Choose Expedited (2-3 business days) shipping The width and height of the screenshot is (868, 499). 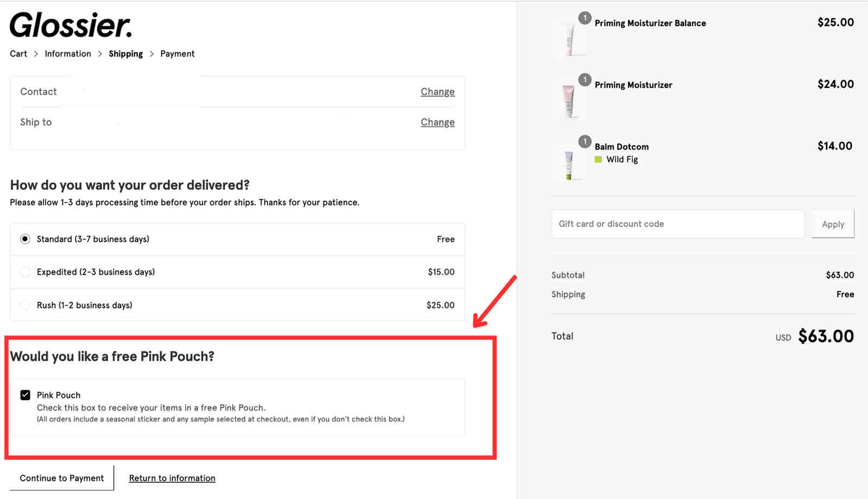[25, 272]
